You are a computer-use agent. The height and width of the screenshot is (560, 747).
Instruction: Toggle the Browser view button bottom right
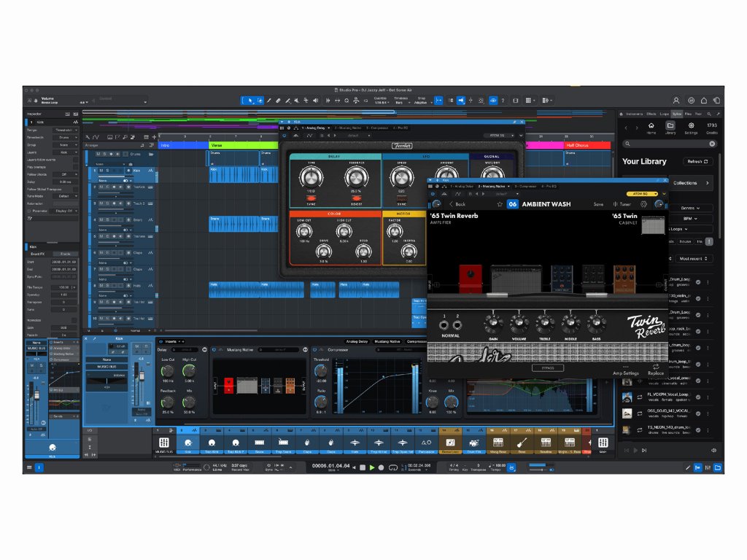(x=718, y=467)
